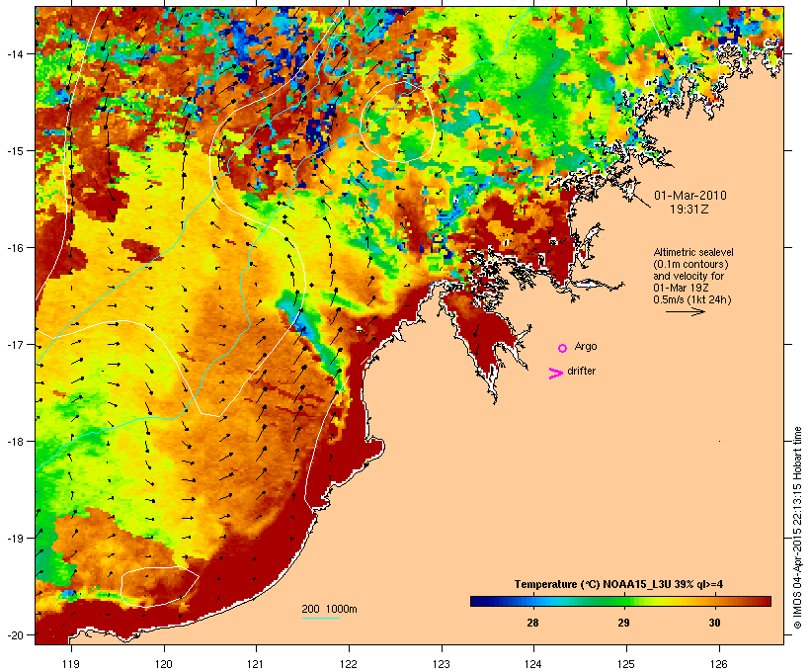This screenshot has width=810, height=672.
Task: Click the '200 1000m' depth contour label
Action: click(x=329, y=609)
